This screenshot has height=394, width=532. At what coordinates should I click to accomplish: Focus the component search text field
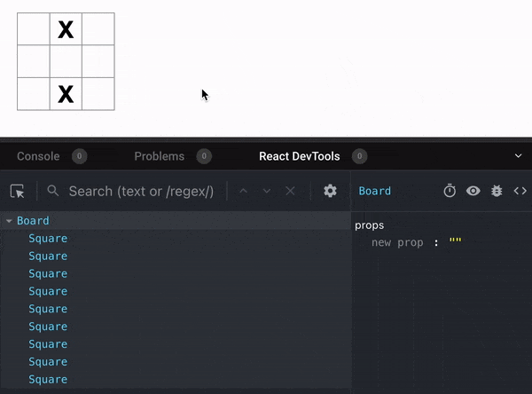[140, 192]
